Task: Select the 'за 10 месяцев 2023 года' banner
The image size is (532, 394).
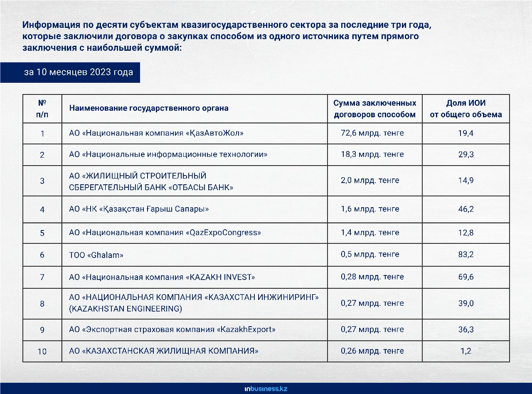Action: 70,72
